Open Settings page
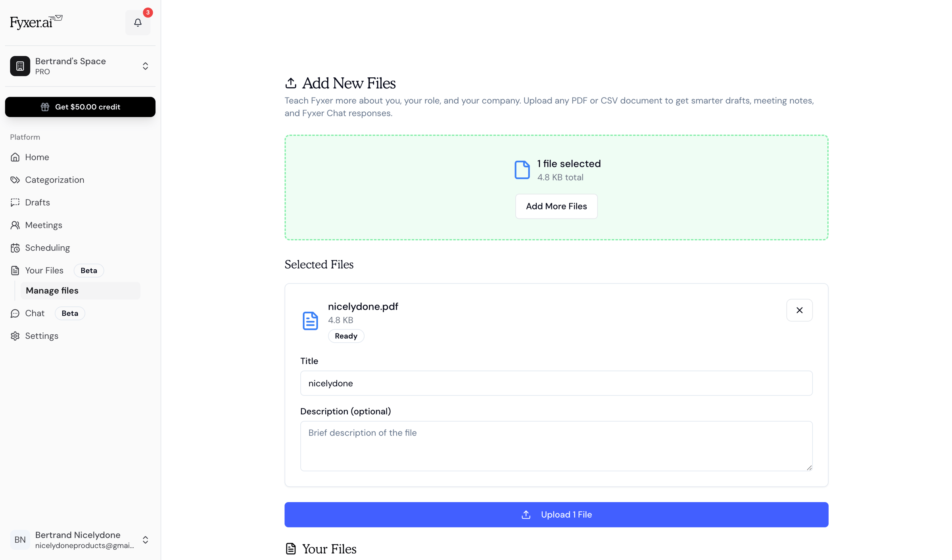The image size is (952, 560). [80, 336]
